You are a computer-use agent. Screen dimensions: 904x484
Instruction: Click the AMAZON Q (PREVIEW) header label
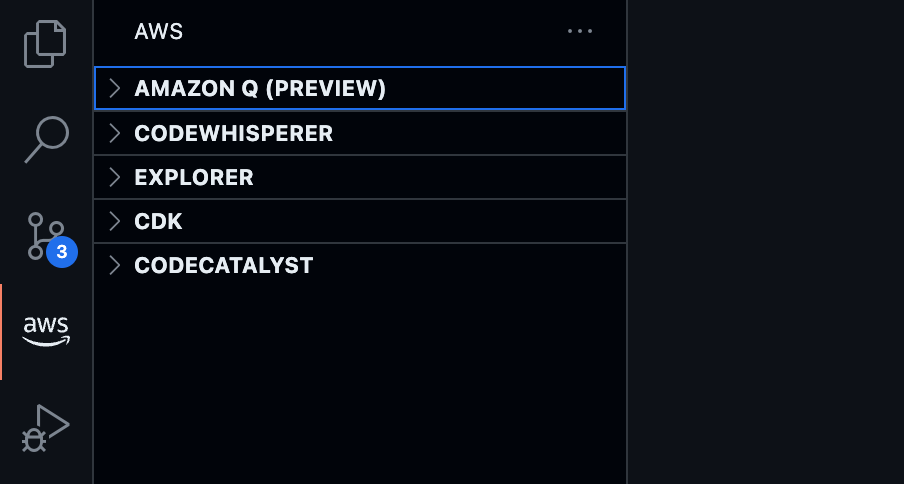pyautogui.click(x=260, y=89)
